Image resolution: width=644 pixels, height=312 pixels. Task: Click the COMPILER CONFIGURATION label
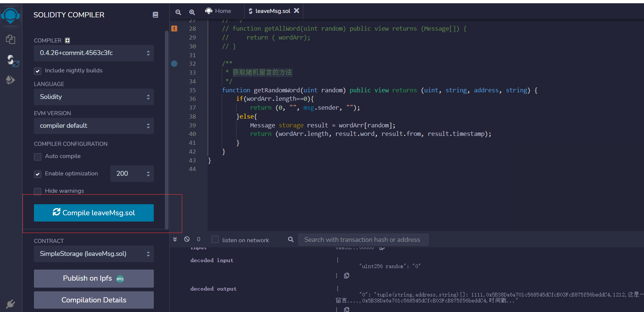pyautogui.click(x=71, y=144)
